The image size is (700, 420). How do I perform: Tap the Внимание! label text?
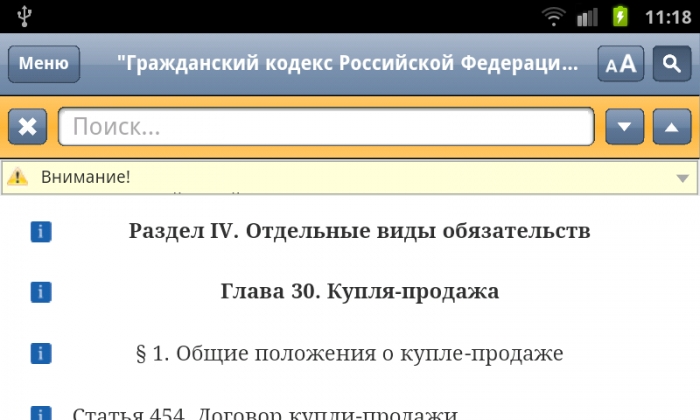point(86,177)
